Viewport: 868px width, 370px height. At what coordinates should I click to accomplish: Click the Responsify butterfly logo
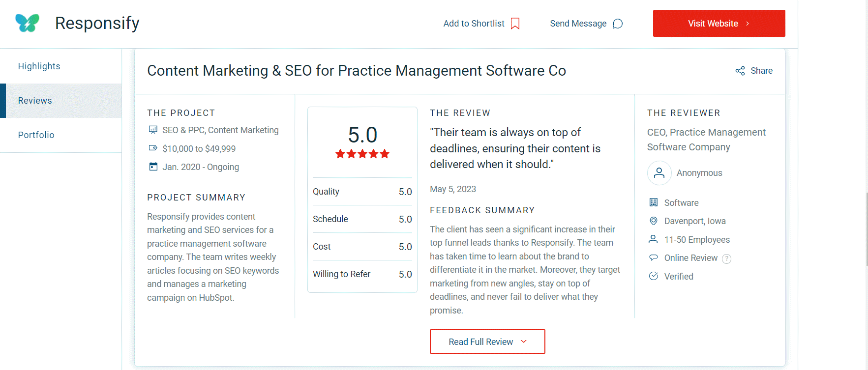pos(27,23)
